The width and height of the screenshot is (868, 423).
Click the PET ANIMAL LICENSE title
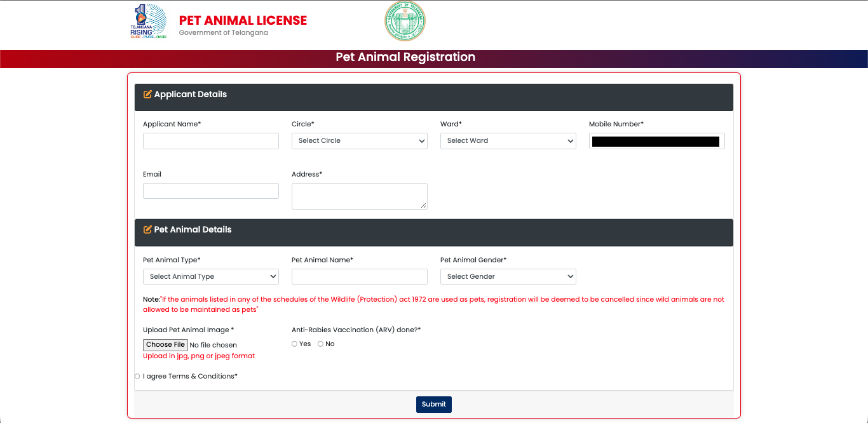coord(243,20)
